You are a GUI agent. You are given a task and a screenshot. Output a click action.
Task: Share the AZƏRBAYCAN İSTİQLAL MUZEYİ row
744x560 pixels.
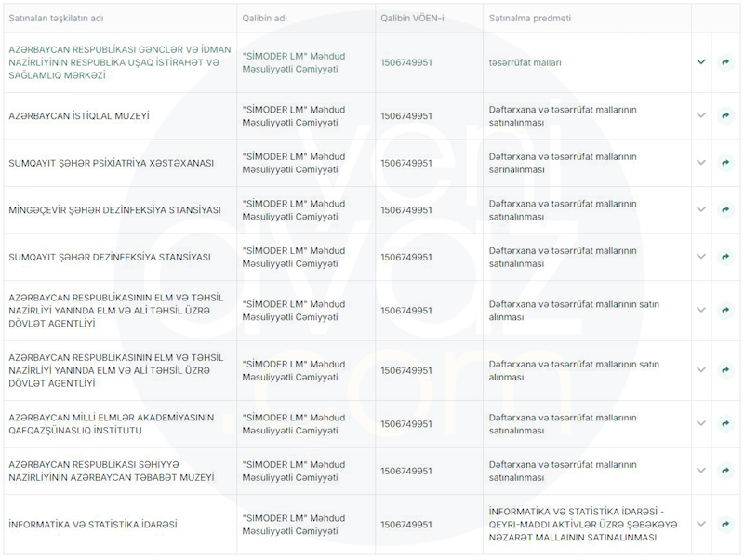point(725,115)
